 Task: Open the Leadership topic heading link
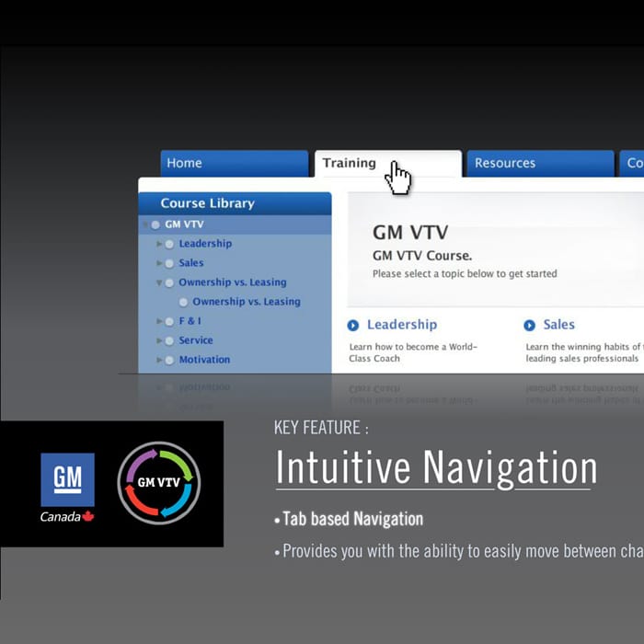tap(402, 325)
